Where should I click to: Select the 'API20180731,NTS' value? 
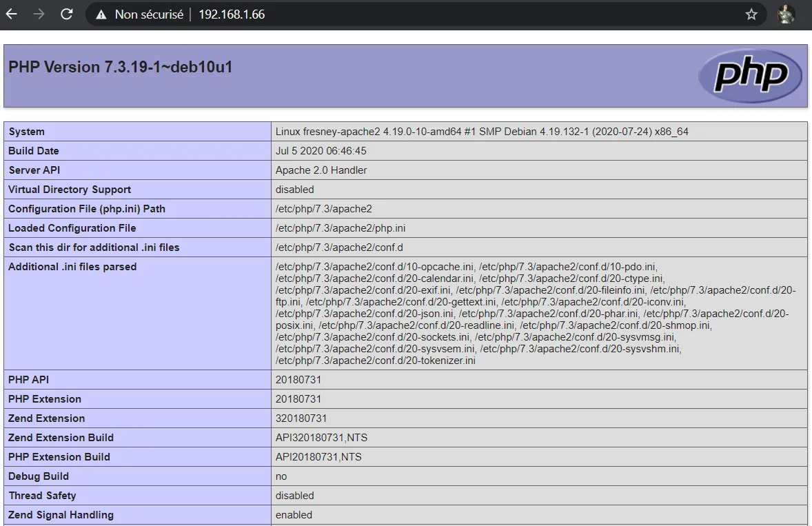tap(318, 456)
